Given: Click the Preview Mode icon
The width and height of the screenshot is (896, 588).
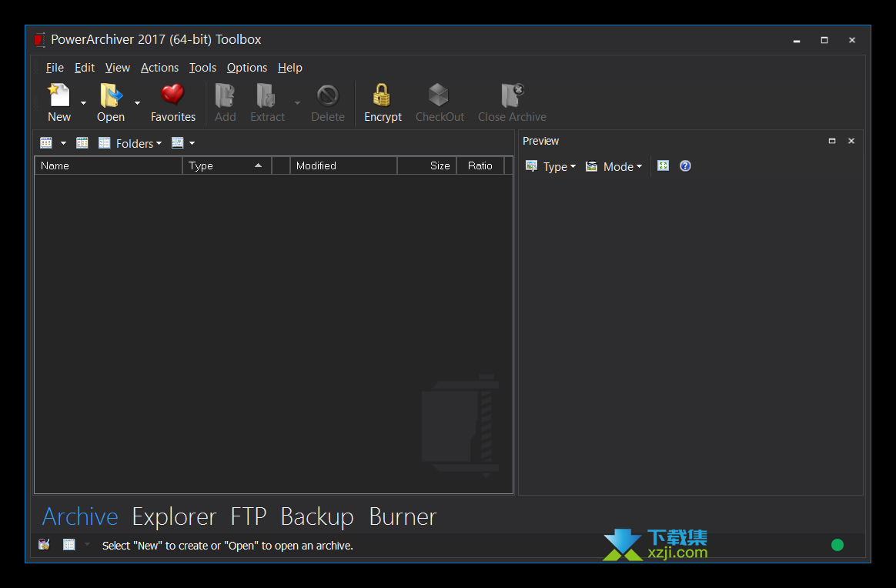Looking at the screenshot, I should [x=591, y=166].
